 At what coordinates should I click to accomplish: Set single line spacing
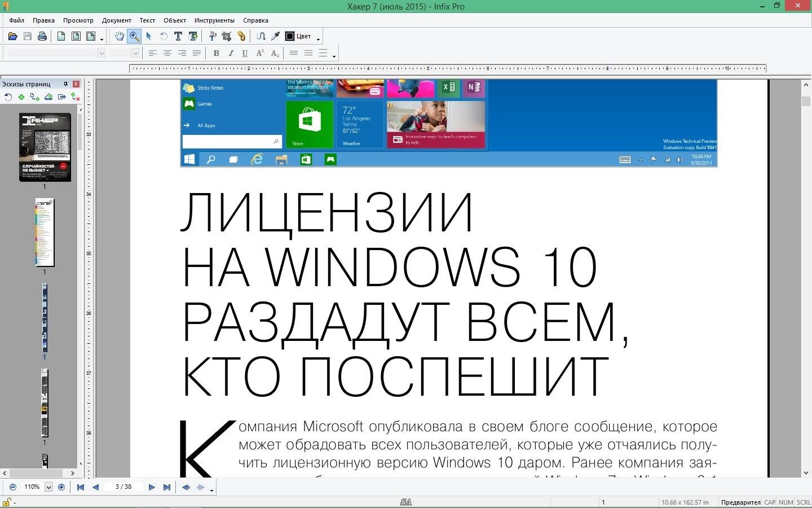click(294, 53)
